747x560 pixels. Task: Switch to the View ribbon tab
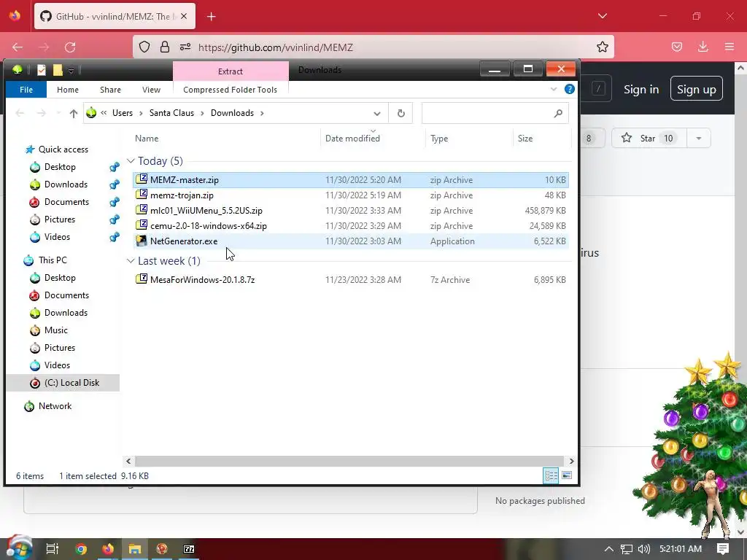(x=151, y=90)
